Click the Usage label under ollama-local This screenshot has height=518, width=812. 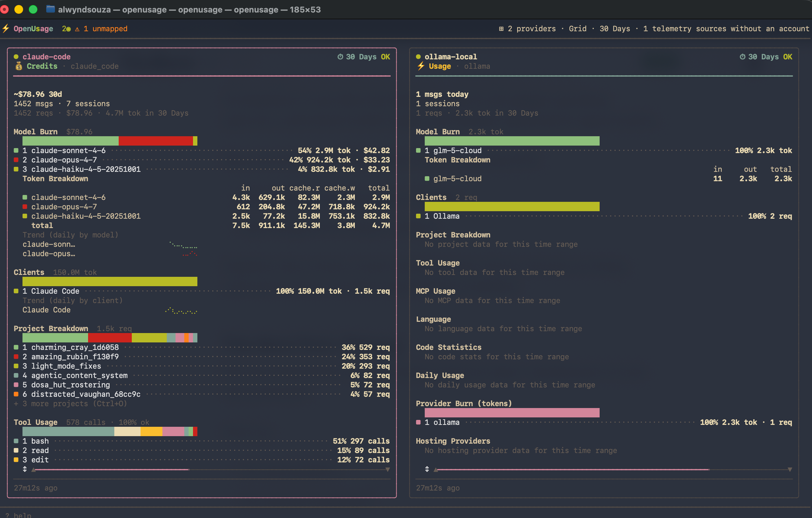440,66
